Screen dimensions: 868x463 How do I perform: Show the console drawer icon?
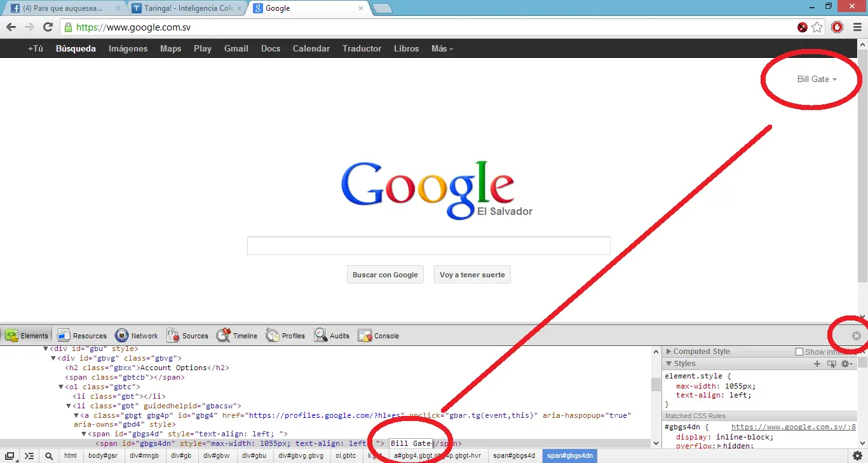[29, 455]
